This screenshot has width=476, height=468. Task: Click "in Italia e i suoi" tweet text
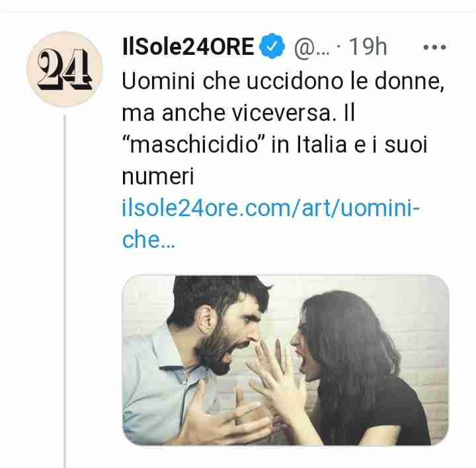(350, 145)
